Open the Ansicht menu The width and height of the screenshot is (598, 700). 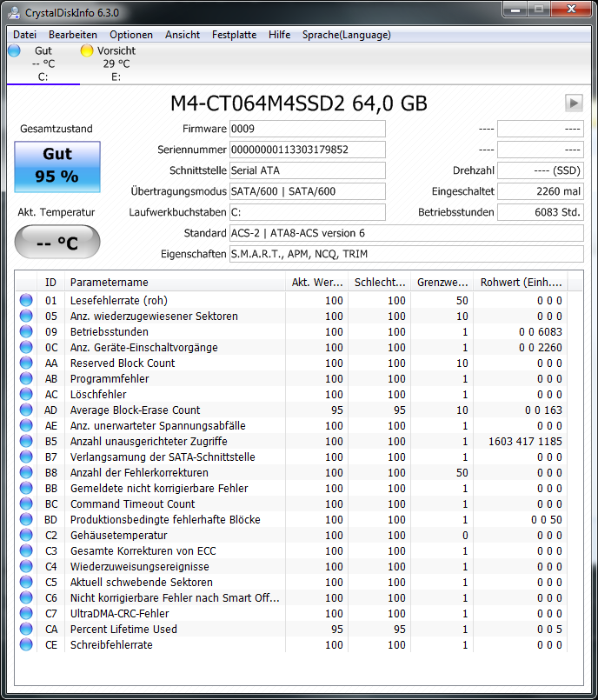point(182,35)
